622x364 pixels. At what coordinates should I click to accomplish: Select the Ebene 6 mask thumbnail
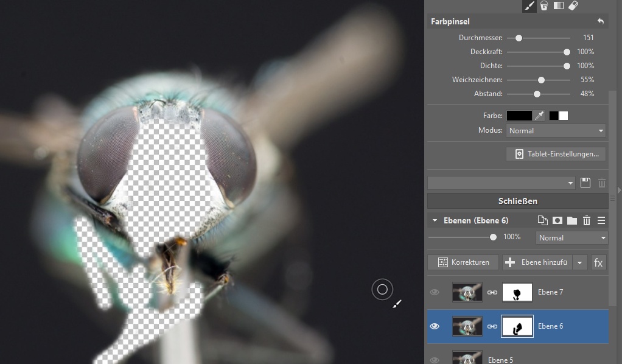[517, 326]
